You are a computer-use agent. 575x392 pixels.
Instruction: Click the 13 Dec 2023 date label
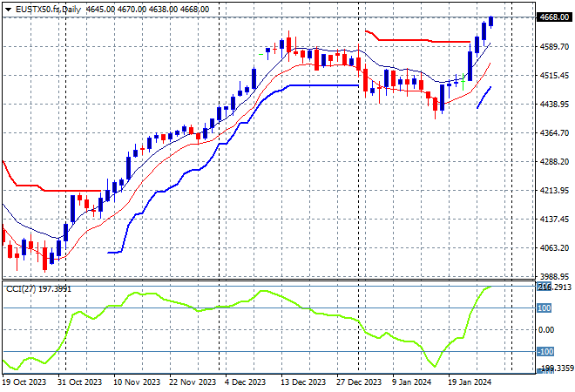click(305, 382)
